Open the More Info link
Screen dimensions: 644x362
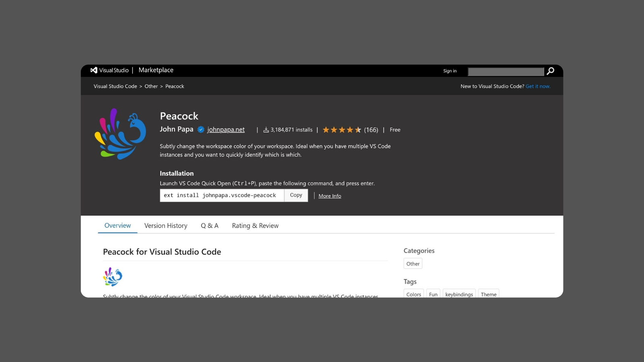(x=330, y=196)
